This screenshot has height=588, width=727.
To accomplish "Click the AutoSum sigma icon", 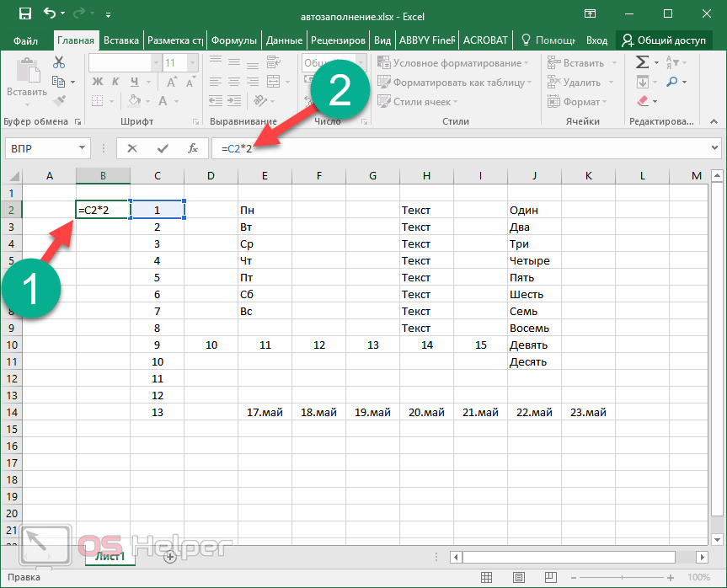I will coord(642,61).
